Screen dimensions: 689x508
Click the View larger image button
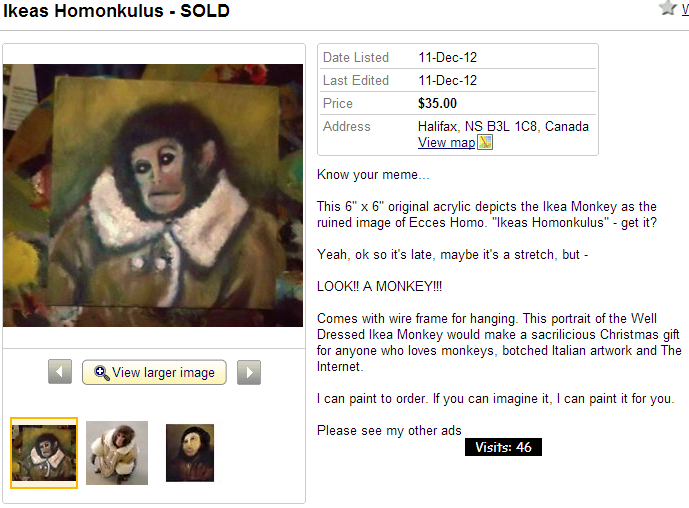pyautogui.click(x=154, y=373)
